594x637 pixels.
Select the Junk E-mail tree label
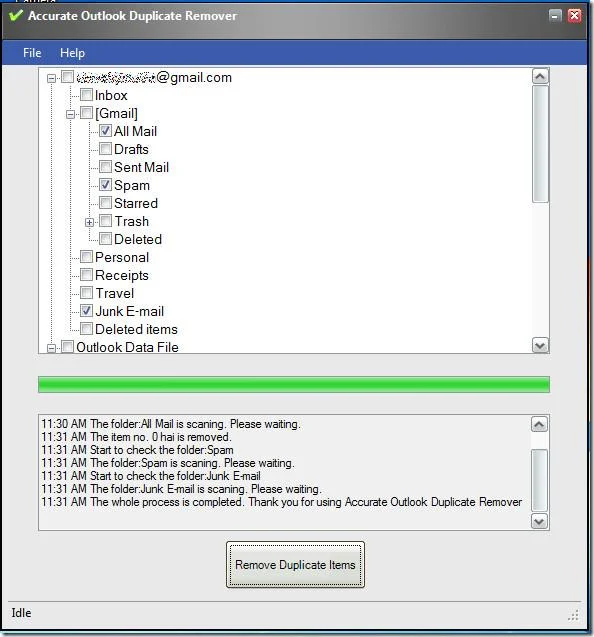click(x=130, y=311)
